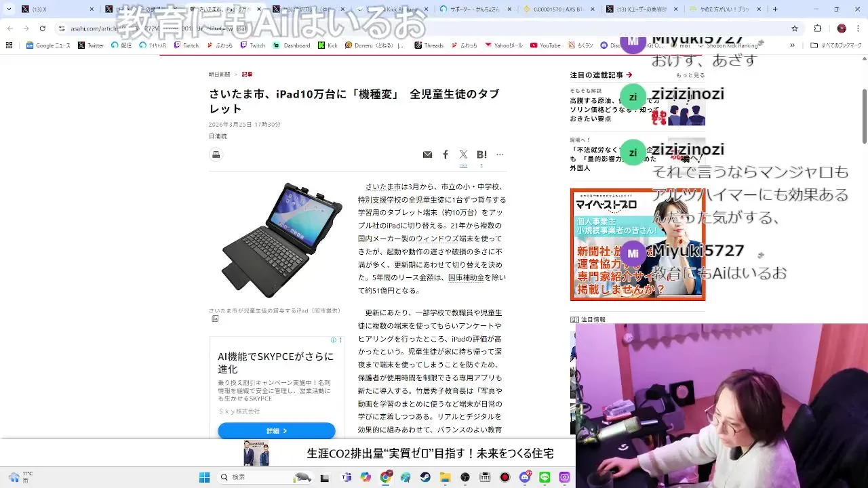Open the apps grid in bookmarks bar
Image resolution: width=868 pixels, height=488 pixels.
pyautogui.click(x=9, y=45)
